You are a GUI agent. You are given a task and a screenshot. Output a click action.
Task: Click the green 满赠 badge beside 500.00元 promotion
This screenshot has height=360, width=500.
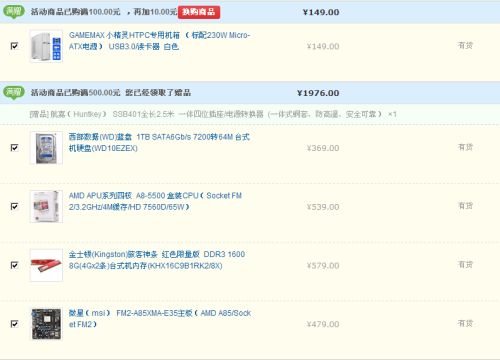[x=14, y=93]
